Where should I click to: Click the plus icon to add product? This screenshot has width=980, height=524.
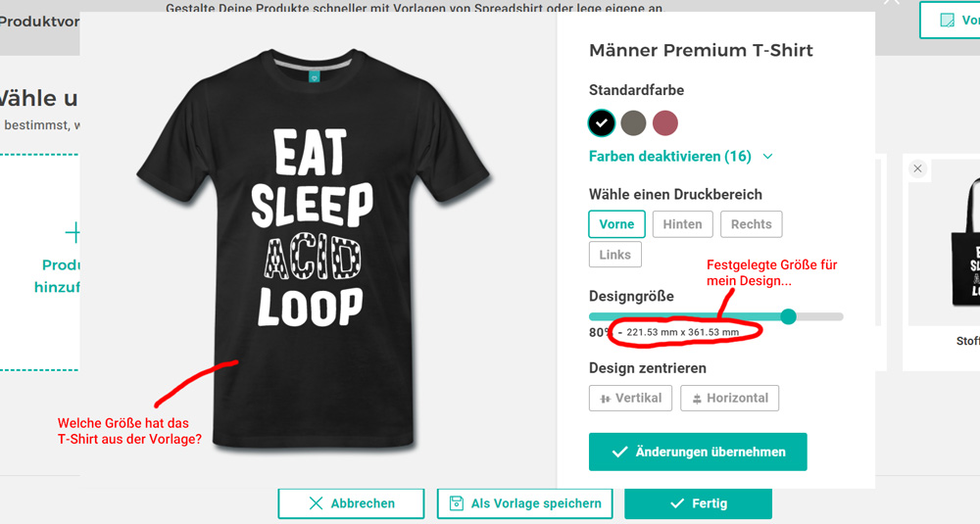[x=73, y=232]
